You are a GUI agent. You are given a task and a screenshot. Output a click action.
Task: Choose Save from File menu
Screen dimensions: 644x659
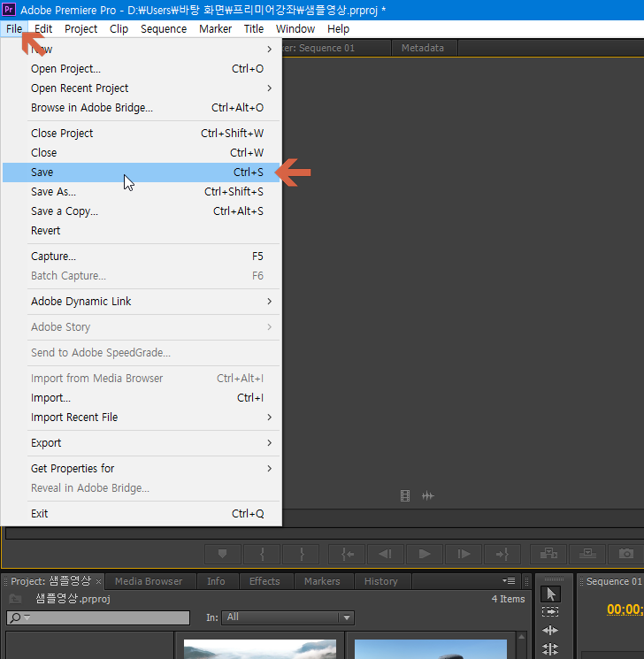[142, 172]
